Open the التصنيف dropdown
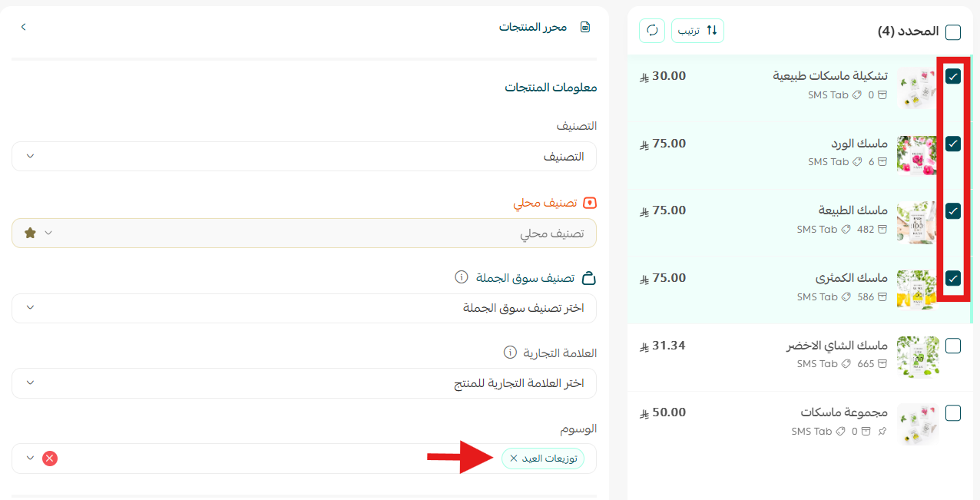The width and height of the screenshot is (980, 500). pos(304,156)
